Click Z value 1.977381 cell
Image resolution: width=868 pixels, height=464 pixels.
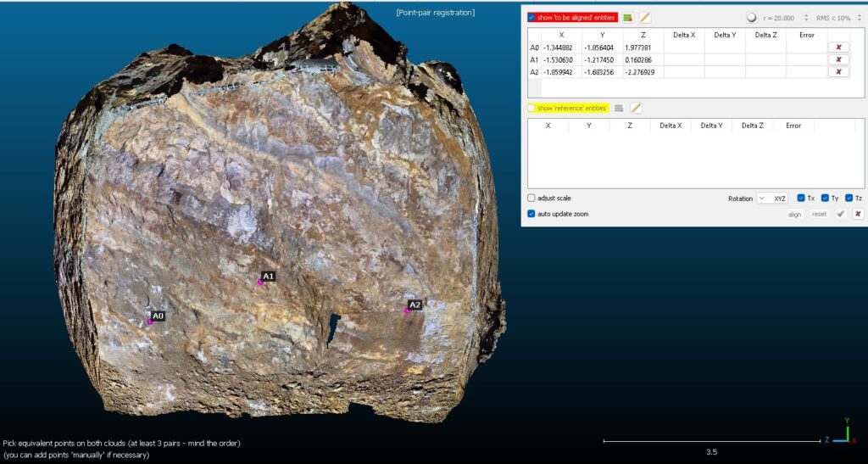pyautogui.click(x=643, y=48)
